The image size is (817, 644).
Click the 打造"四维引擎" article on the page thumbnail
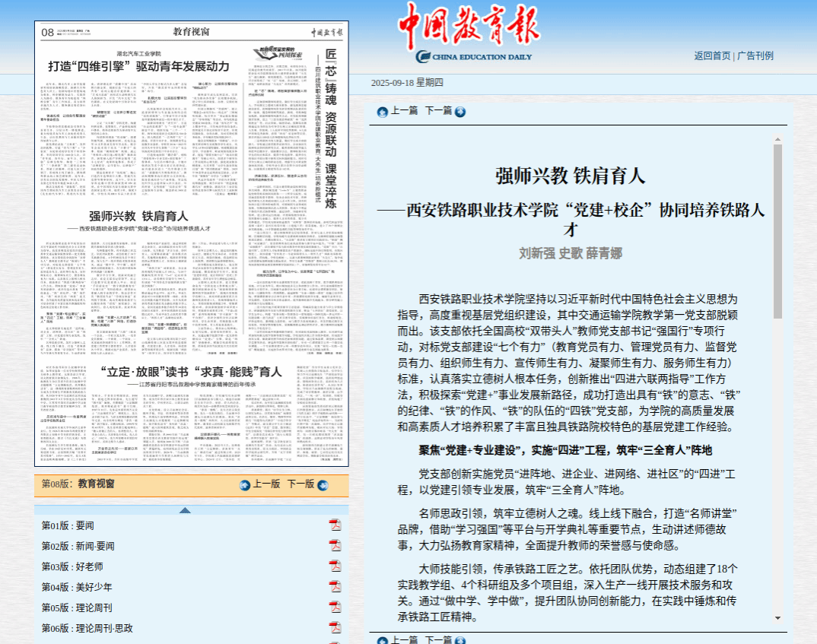point(138,65)
